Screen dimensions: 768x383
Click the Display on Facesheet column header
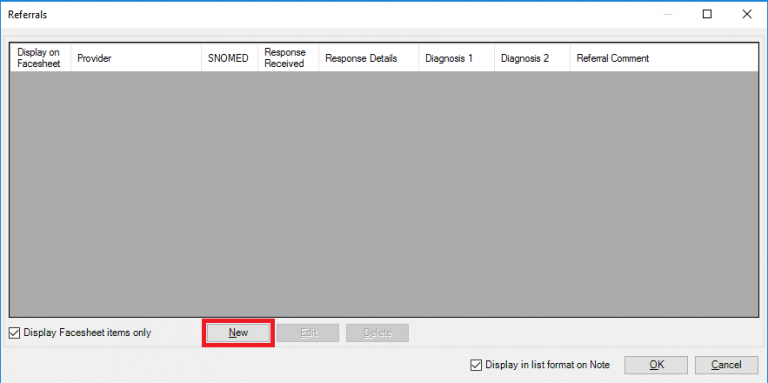40,58
